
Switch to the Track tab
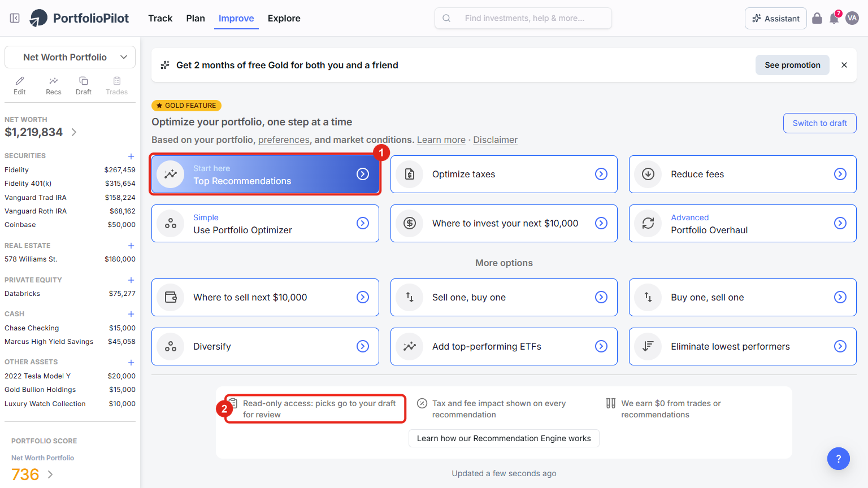tap(160, 18)
